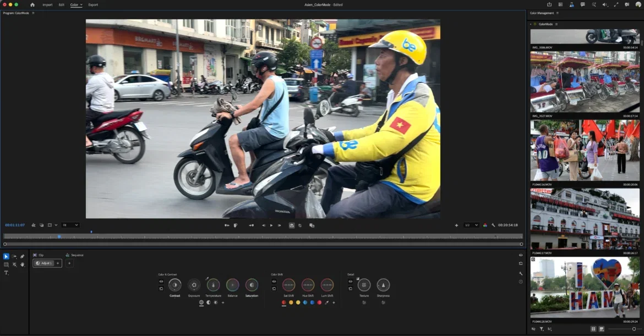Image resolution: width=644 pixels, height=336 pixels.
Task: Toggle Color Shift visibility eye
Action: point(274,282)
